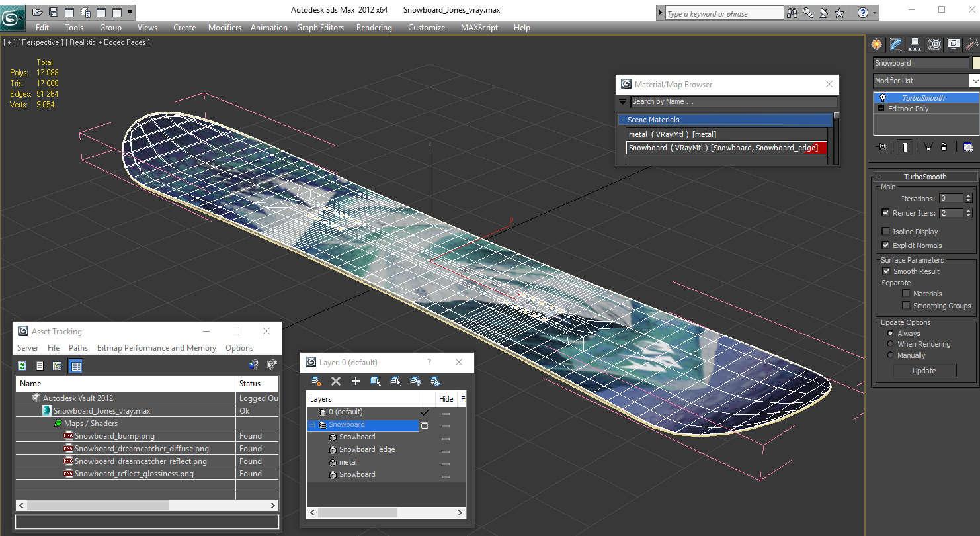The height and width of the screenshot is (536, 980).
Task: Open the Hierarchy command panel tab
Action: pos(915,44)
